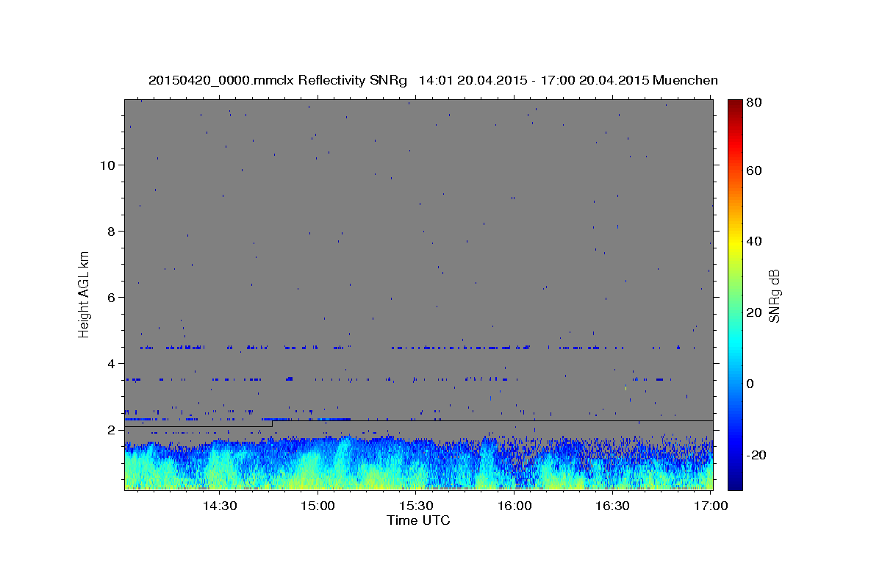Click the 16:00 time tick label
Image resolution: width=882 pixels, height=588 pixels.
[x=514, y=506]
